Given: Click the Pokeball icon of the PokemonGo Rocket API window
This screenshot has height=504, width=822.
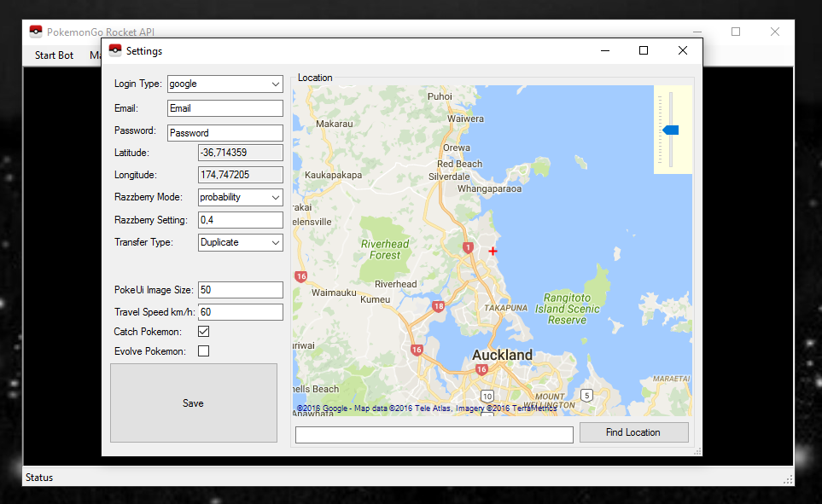Looking at the screenshot, I should click(36, 32).
